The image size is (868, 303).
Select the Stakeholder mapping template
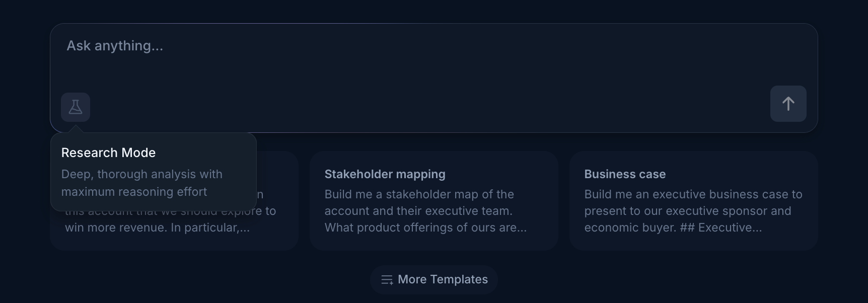coord(433,201)
